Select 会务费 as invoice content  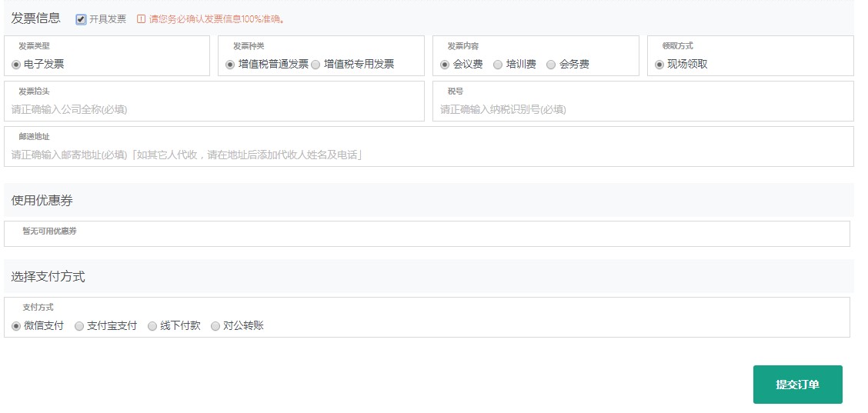point(551,65)
